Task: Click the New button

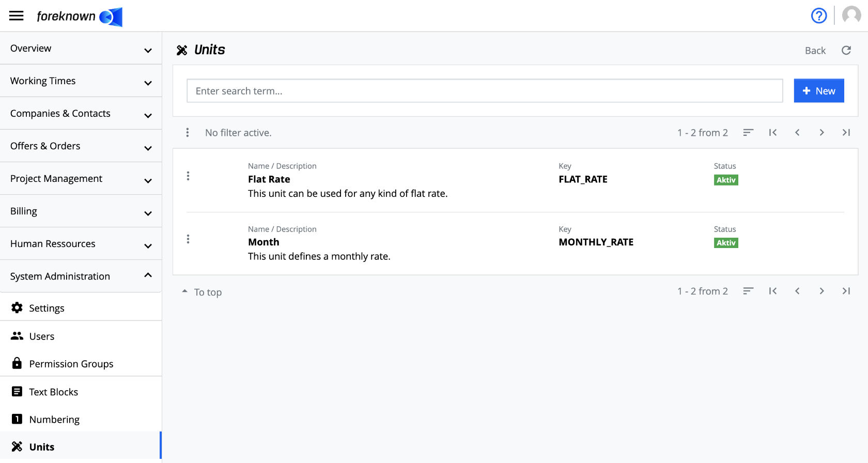Action: [x=819, y=90]
